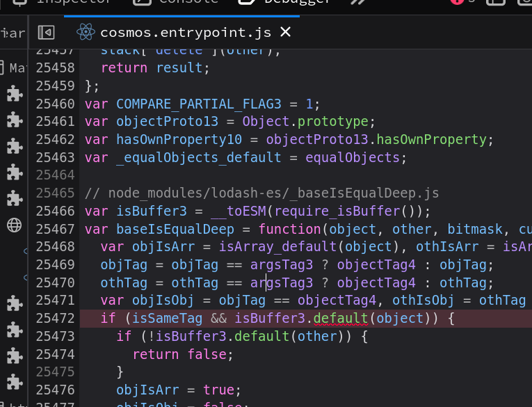Click highlighted line number 25472
Viewport: 532px width, 407px height.
tap(56, 319)
